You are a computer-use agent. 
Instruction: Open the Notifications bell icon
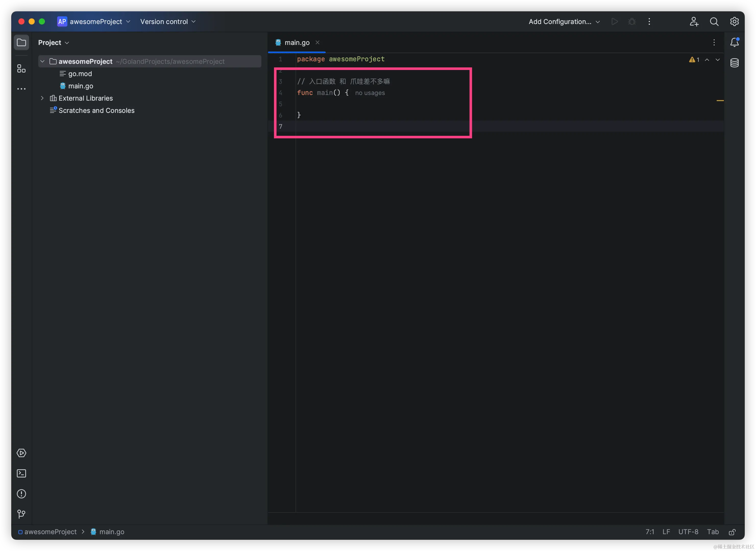coord(734,42)
